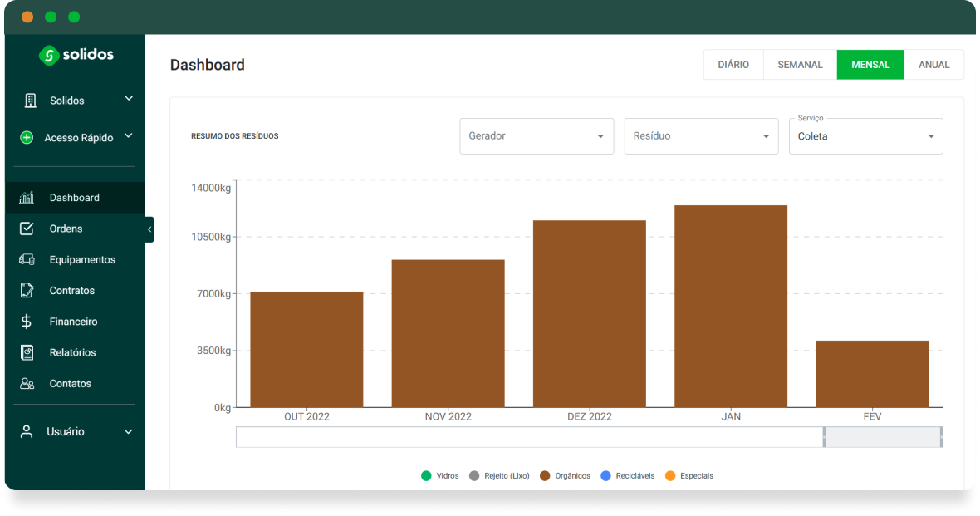Select the MENSAL tab
Image resolution: width=980 pixels, height=516 pixels.
[x=870, y=65]
